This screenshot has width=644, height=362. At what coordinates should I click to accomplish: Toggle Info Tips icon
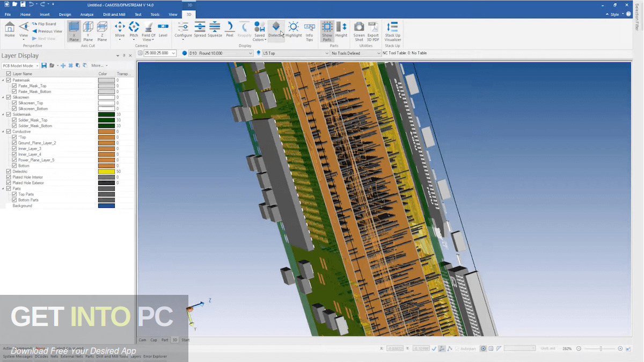[310, 32]
